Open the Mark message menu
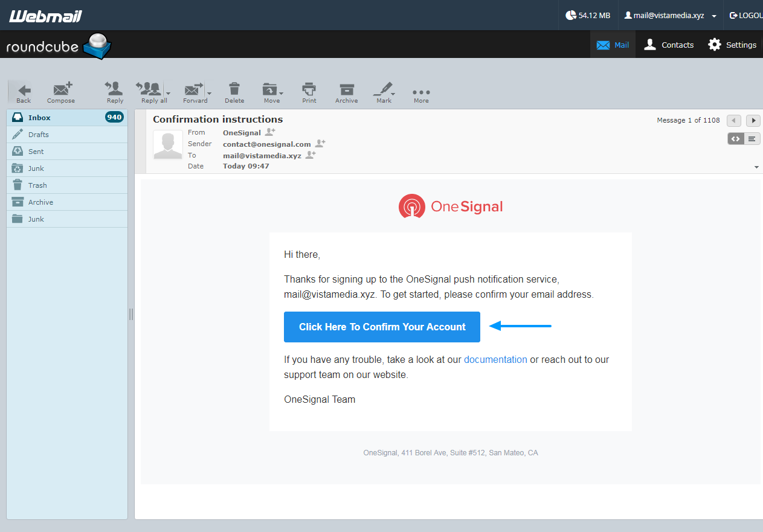The width and height of the screenshot is (763, 532). click(384, 92)
